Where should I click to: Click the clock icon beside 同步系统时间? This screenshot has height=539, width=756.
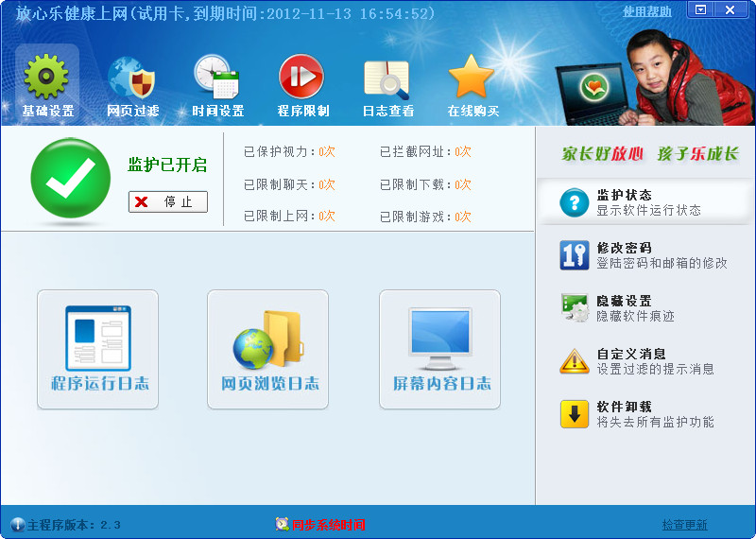[x=282, y=524]
